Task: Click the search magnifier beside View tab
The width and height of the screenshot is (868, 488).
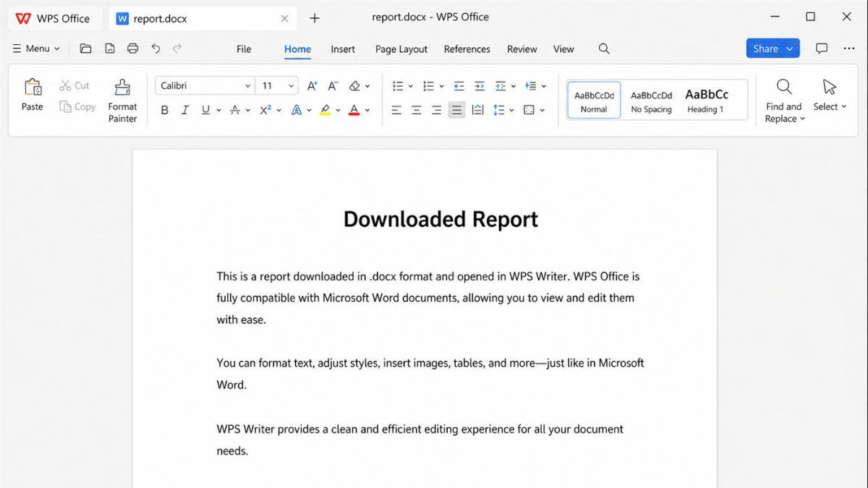Action: tap(604, 48)
